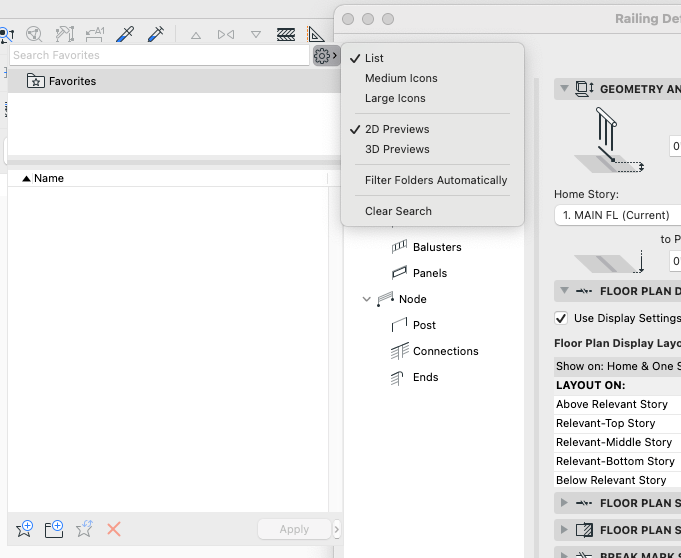Click the Post icon
681x558 pixels.
pyautogui.click(x=399, y=325)
